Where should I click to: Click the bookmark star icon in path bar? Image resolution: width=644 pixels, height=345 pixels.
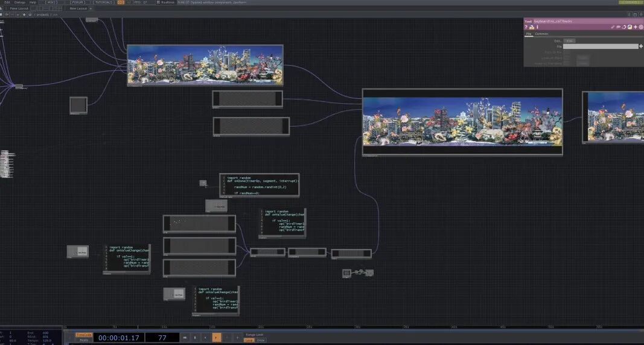click(x=24, y=14)
